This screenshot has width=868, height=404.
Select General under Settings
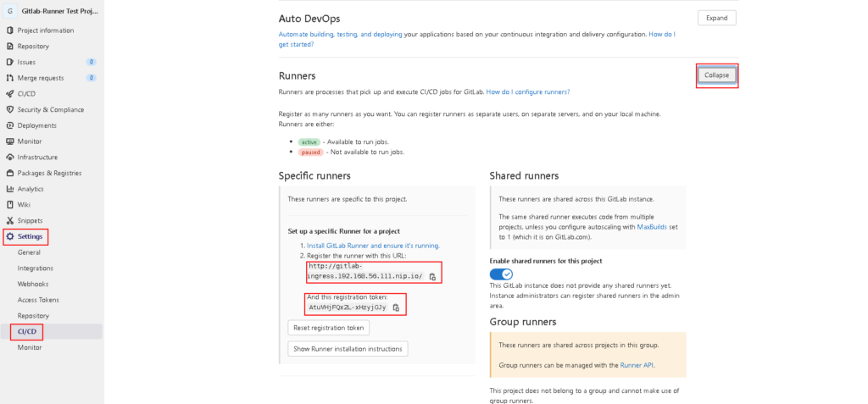click(x=29, y=252)
